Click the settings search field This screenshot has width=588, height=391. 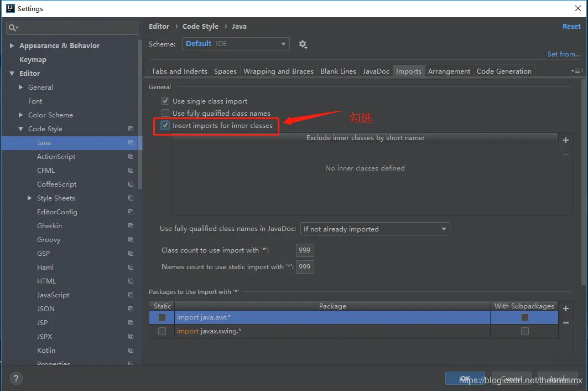(72, 28)
